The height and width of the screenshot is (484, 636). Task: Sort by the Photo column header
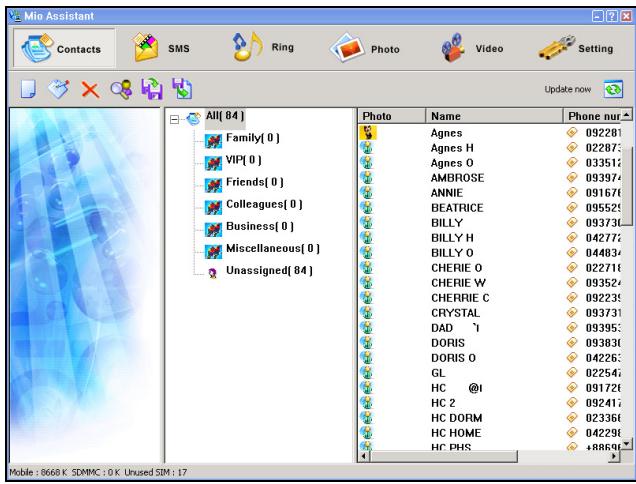click(392, 116)
